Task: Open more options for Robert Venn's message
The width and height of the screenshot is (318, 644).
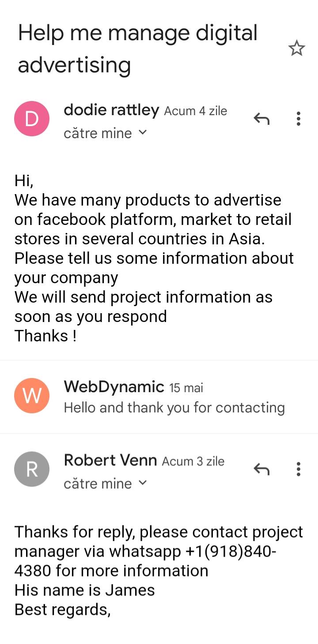Action: (x=299, y=469)
